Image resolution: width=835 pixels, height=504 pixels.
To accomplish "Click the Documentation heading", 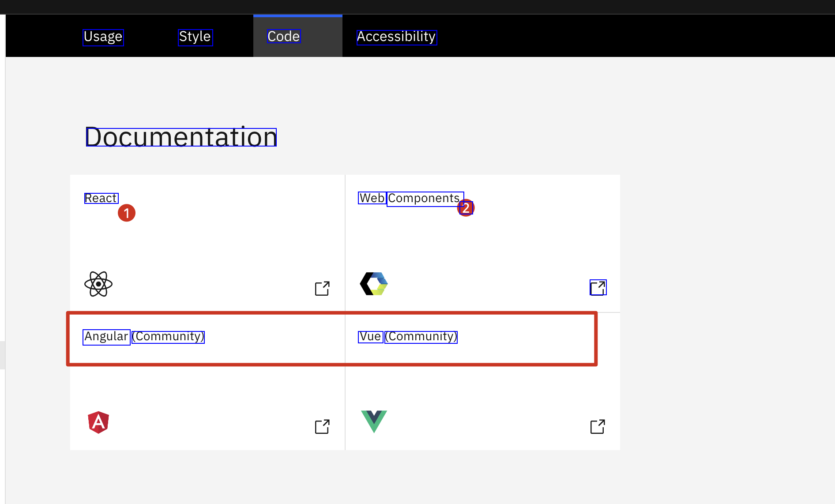I will point(181,137).
